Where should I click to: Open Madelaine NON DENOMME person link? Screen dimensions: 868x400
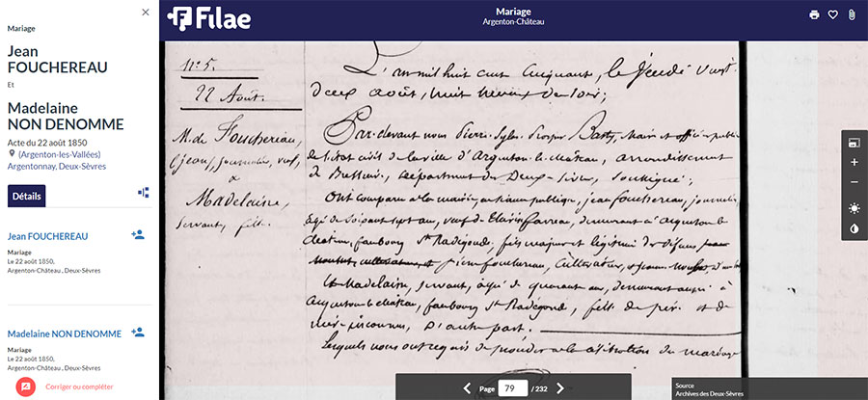click(65, 333)
